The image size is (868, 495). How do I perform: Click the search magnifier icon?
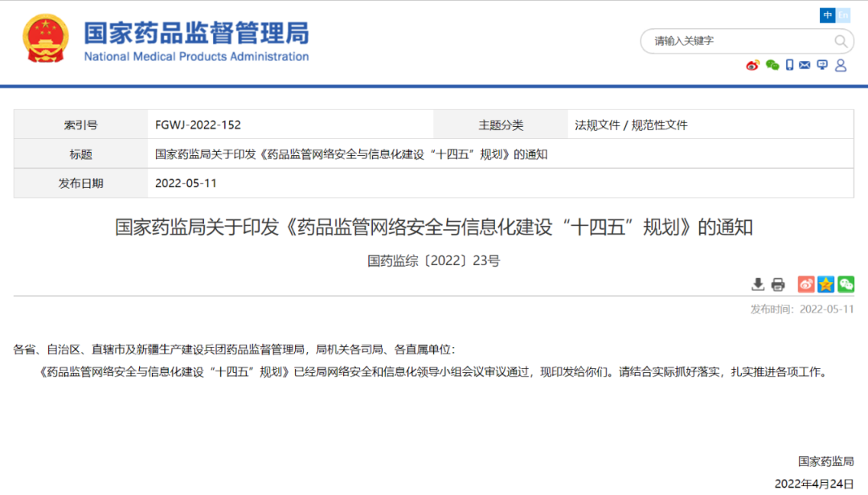(x=841, y=41)
